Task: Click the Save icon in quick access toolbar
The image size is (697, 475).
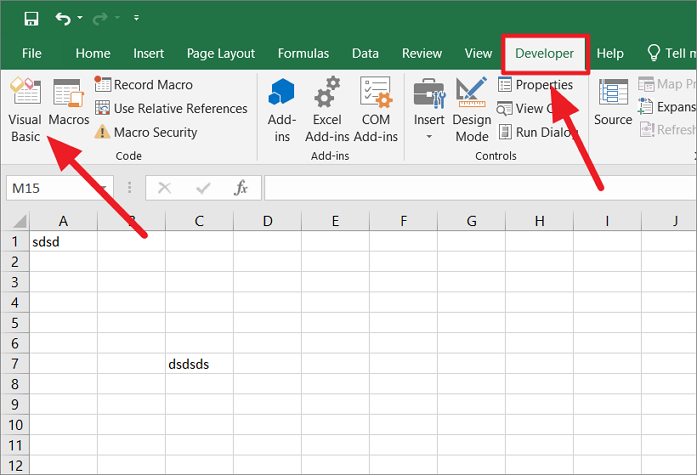Action: 31,18
